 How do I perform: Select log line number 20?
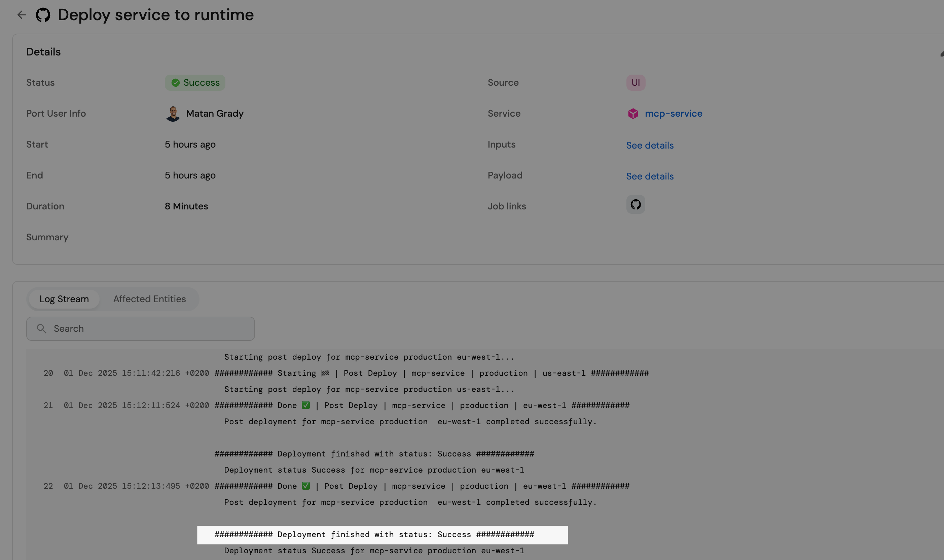(48, 373)
